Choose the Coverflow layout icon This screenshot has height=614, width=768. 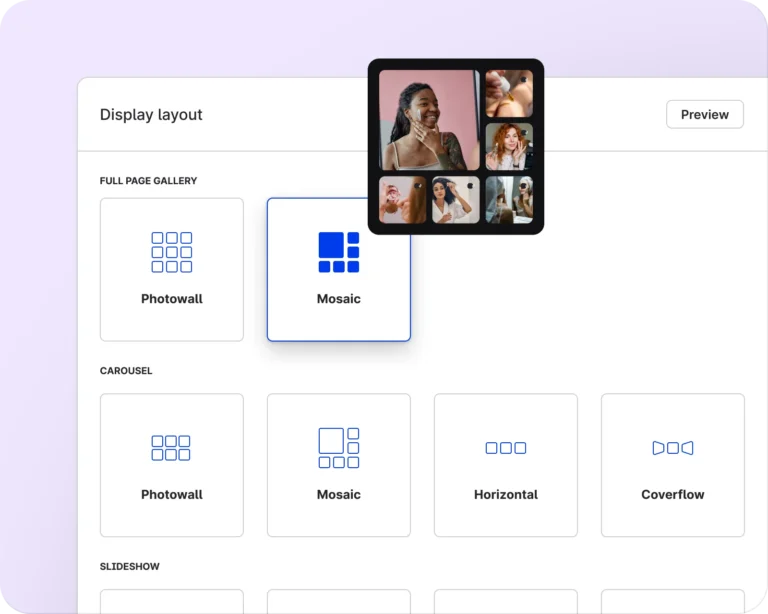tap(672, 448)
